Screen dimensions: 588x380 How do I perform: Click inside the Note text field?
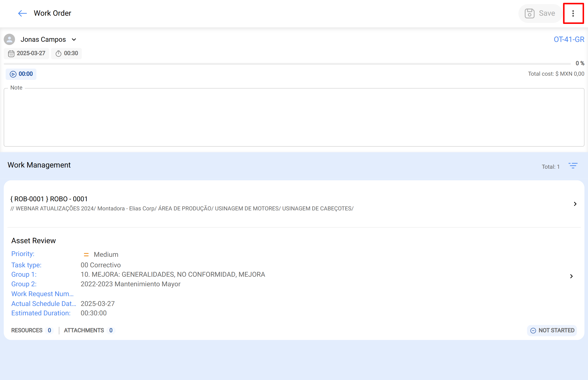294,117
